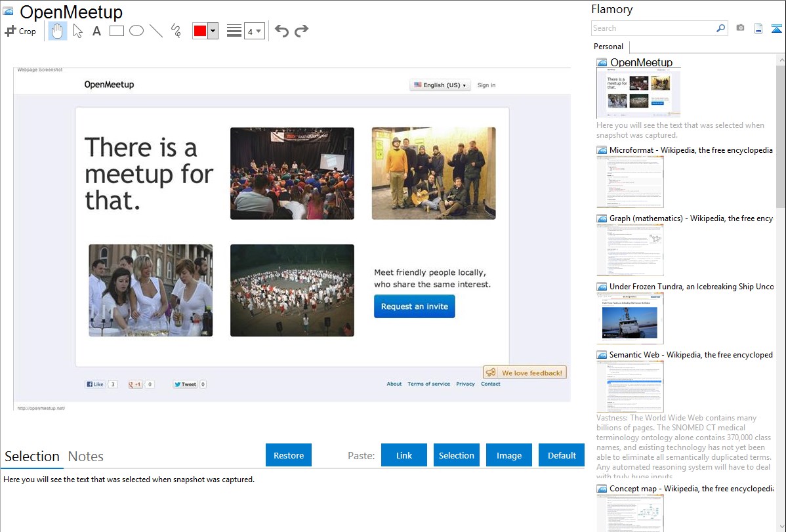
Task: Undo the last annotation
Action: pyautogui.click(x=281, y=31)
